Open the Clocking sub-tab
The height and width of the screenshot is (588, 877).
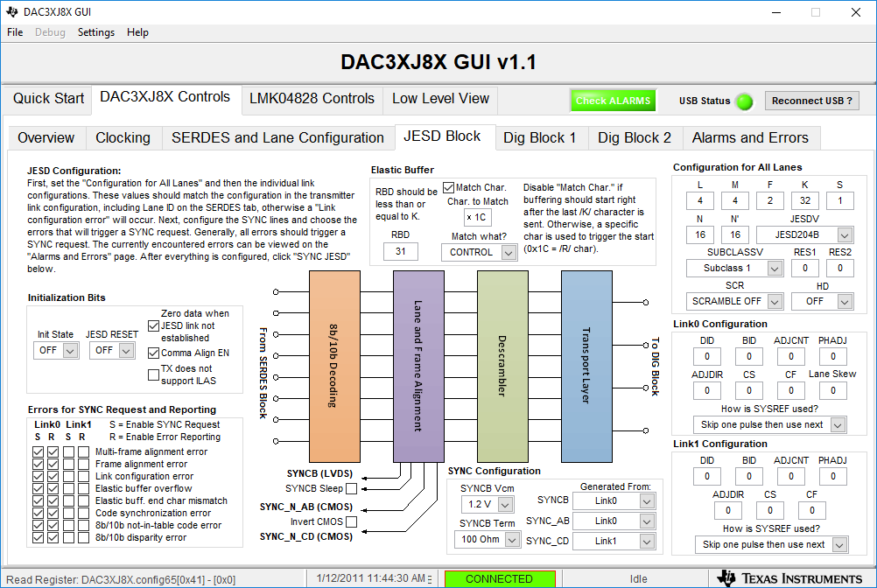[x=123, y=138]
